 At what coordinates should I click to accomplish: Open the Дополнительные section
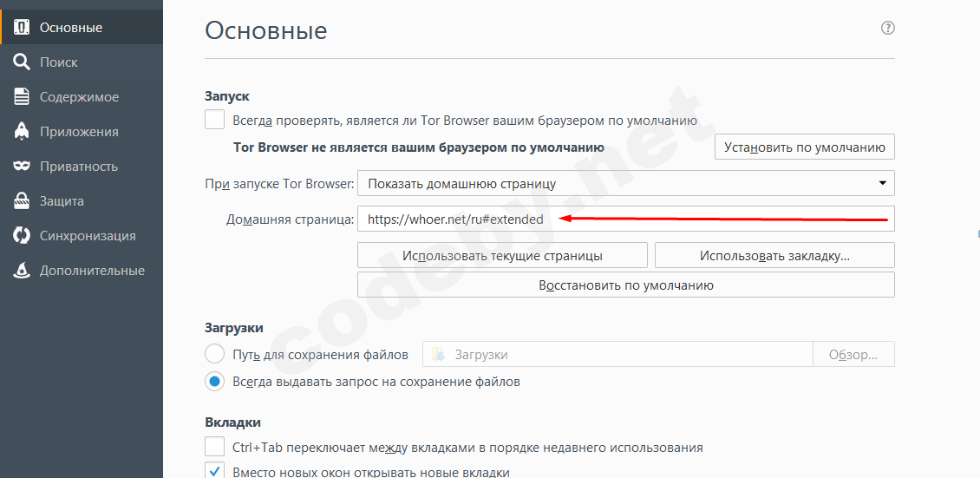(82, 271)
